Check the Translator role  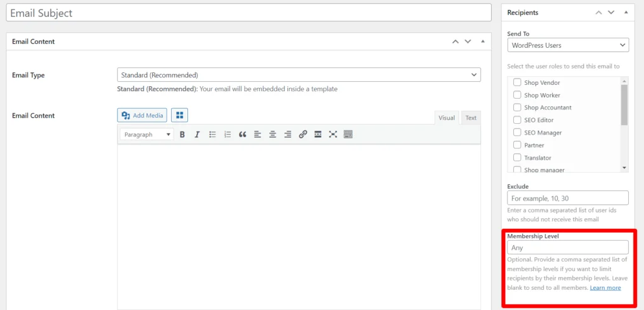point(517,158)
